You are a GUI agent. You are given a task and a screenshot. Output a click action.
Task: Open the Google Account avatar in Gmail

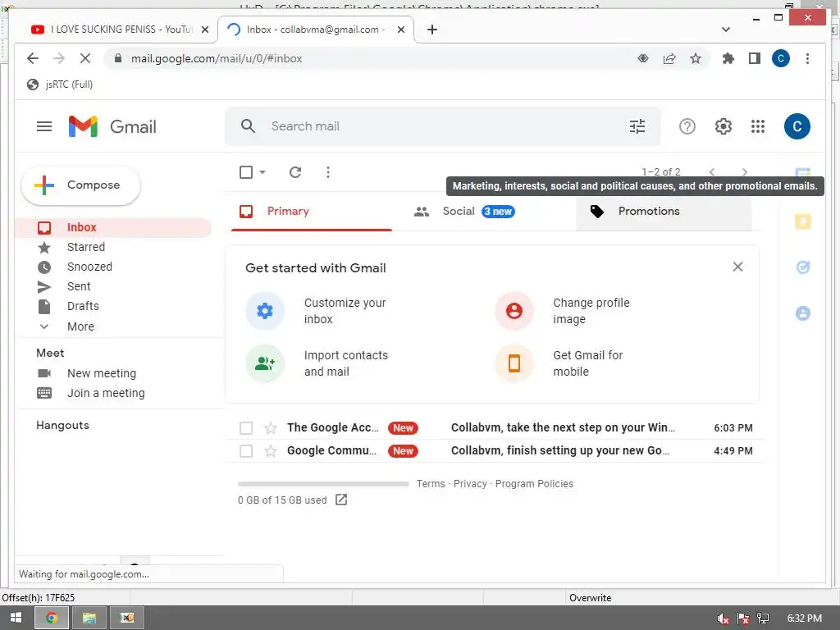click(x=797, y=126)
